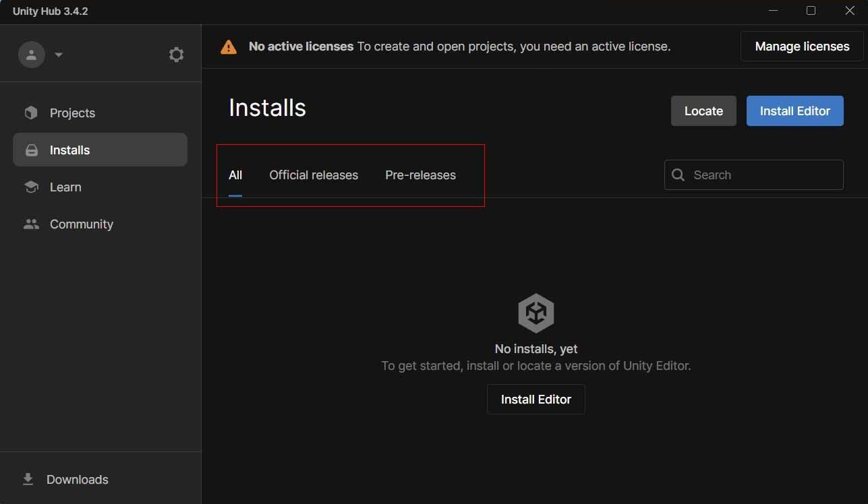This screenshot has width=868, height=504.
Task: Click the orange license warning icon
Action: pos(229,46)
